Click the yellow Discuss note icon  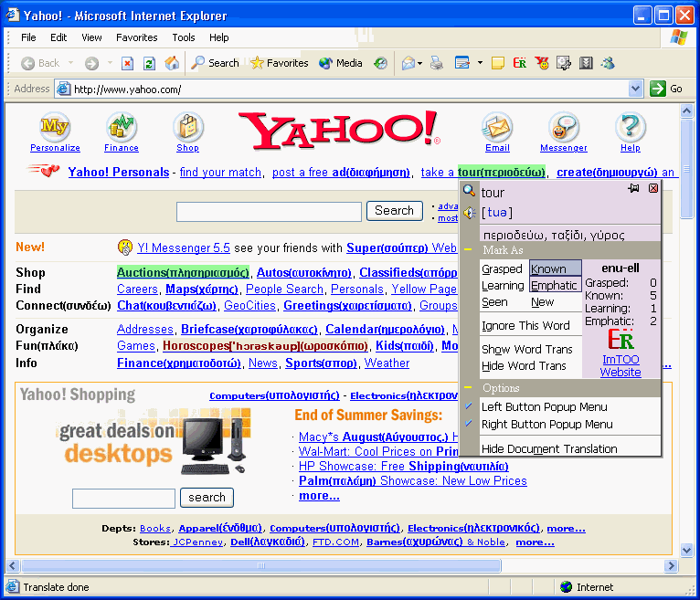click(498, 63)
